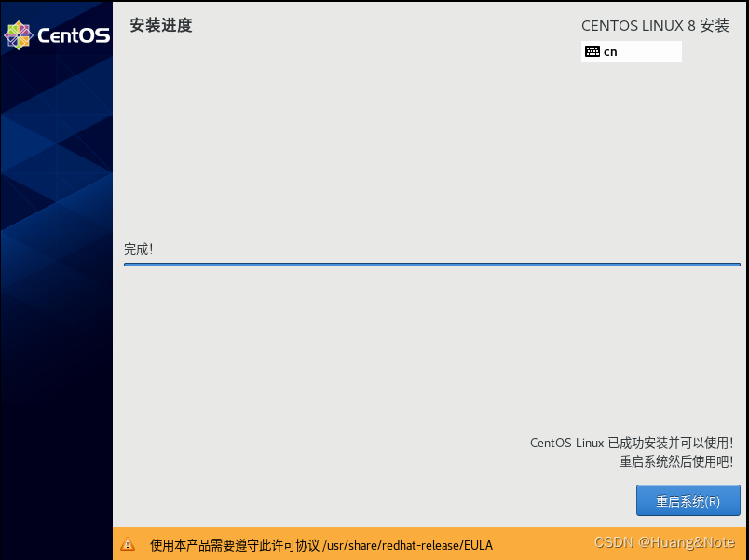Click the keyboard glyph inside the layout box

click(593, 51)
